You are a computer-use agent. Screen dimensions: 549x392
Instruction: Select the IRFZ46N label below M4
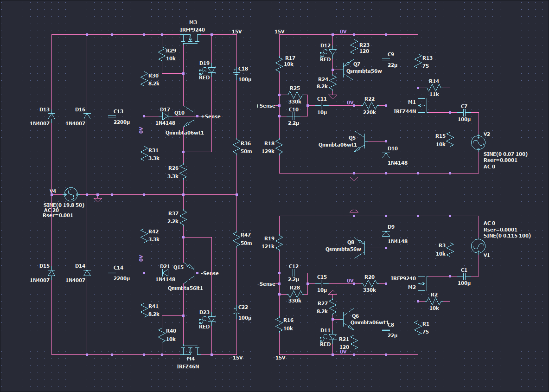[188, 366]
